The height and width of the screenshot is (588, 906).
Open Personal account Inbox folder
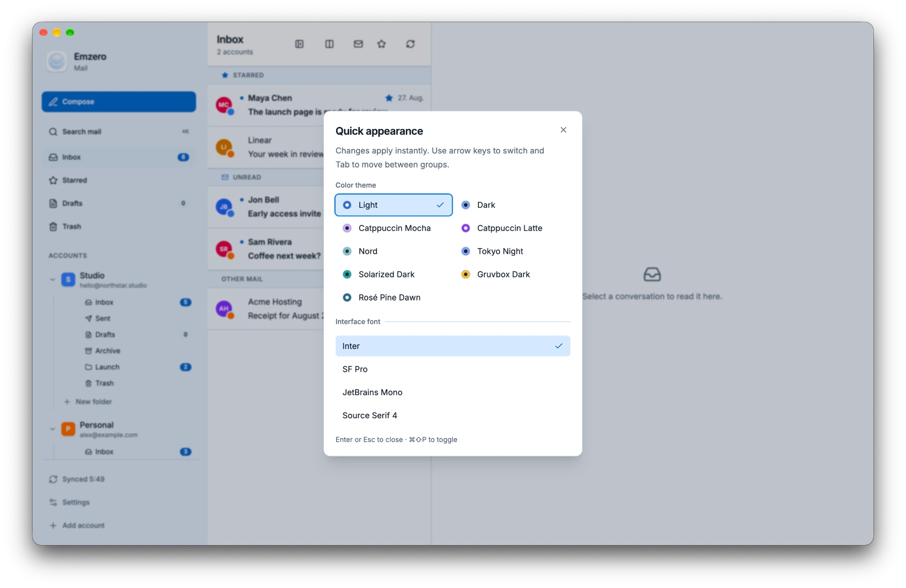(x=137, y=452)
